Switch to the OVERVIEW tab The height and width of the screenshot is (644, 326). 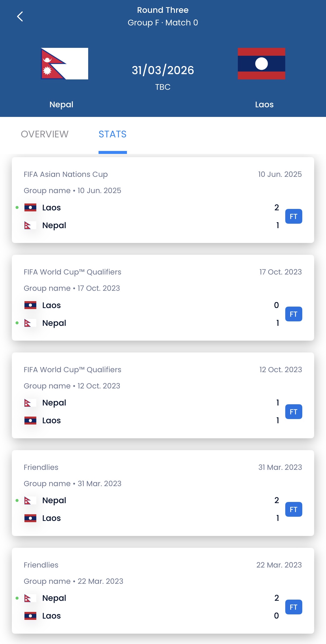click(44, 134)
